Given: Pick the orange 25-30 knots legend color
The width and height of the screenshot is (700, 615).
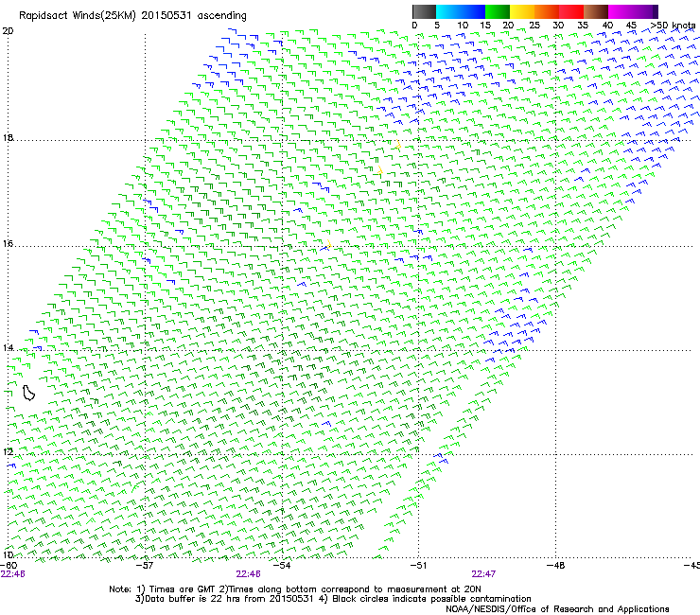Looking at the screenshot, I should tap(547, 11).
